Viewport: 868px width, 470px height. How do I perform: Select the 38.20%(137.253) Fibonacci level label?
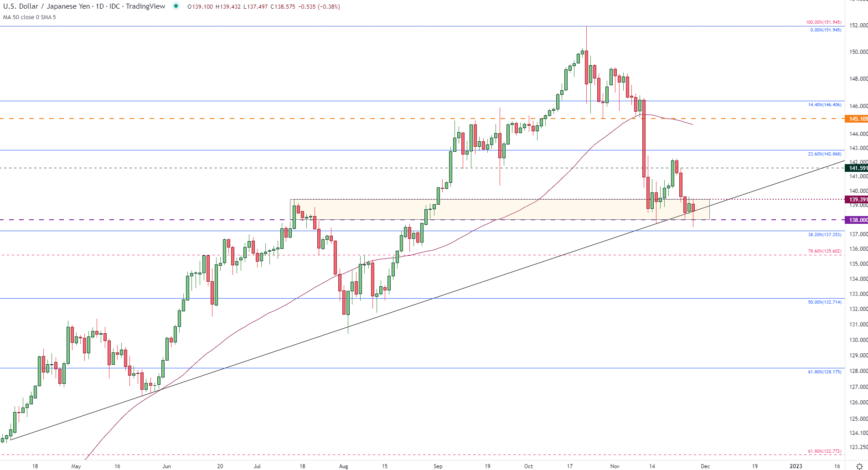point(825,235)
